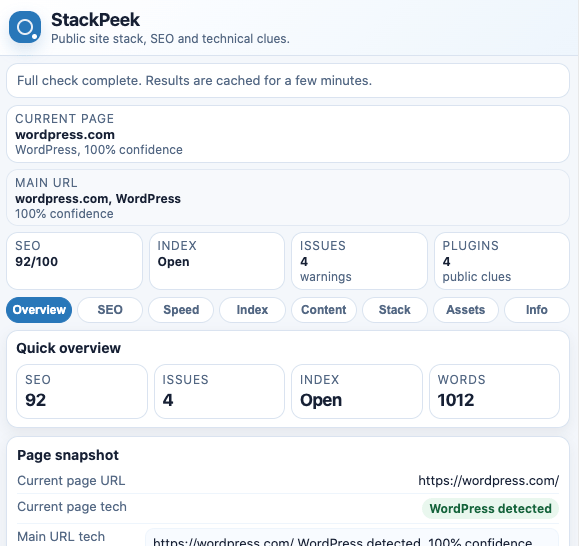This screenshot has height=546, width=579.
Task: Open the Assets tab
Action: [x=465, y=310]
